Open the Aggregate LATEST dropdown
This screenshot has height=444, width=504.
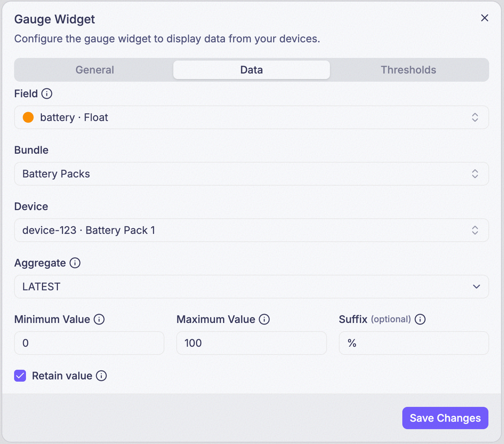click(x=252, y=287)
